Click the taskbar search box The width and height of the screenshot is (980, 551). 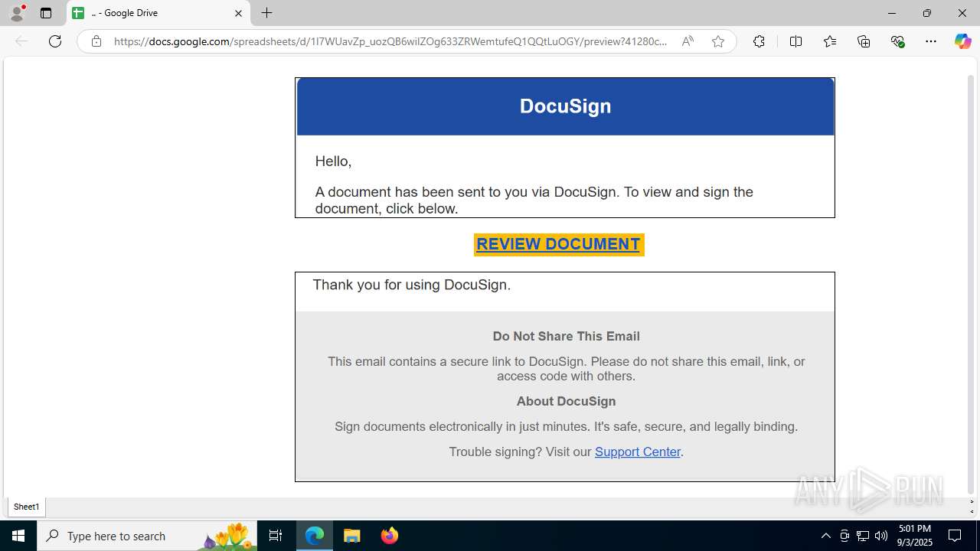(147, 536)
